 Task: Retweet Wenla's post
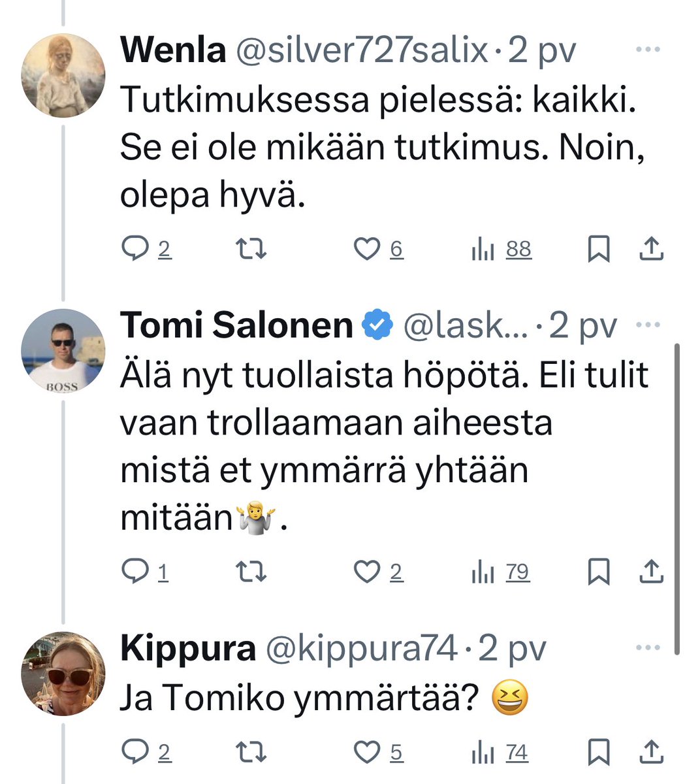point(251,250)
